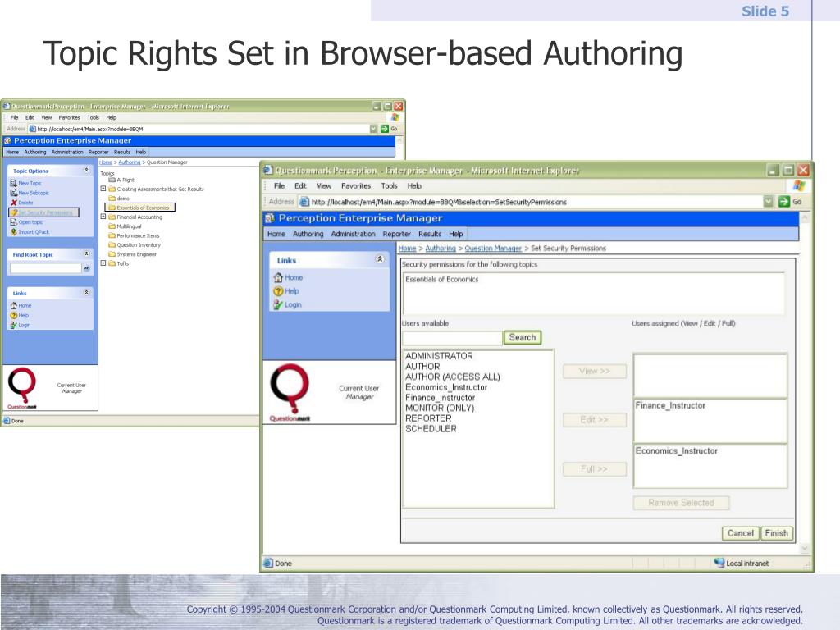Click the Edit >> assign button
The width and height of the screenshot is (840, 630).
tap(594, 419)
